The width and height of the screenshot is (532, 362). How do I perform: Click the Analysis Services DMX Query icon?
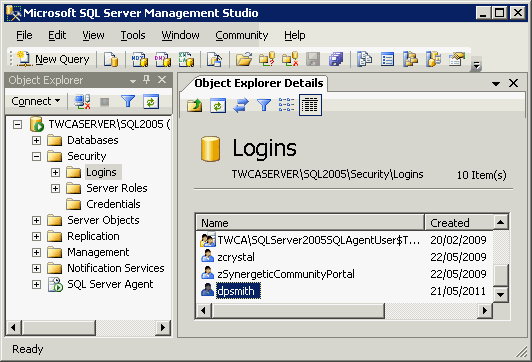(x=163, y=59)
